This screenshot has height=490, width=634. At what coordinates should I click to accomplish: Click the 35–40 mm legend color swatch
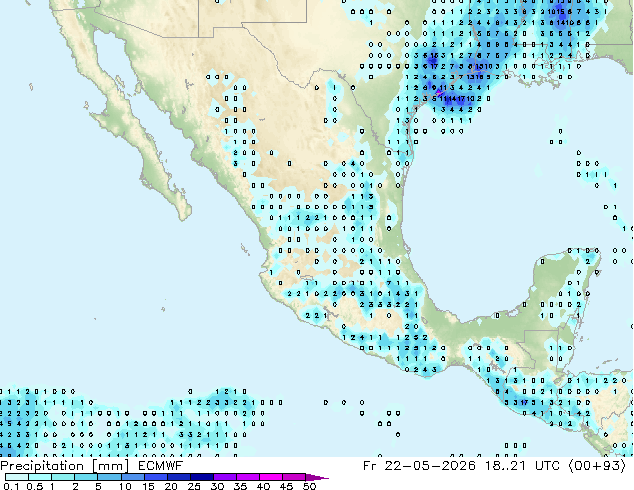pos(247,477)
